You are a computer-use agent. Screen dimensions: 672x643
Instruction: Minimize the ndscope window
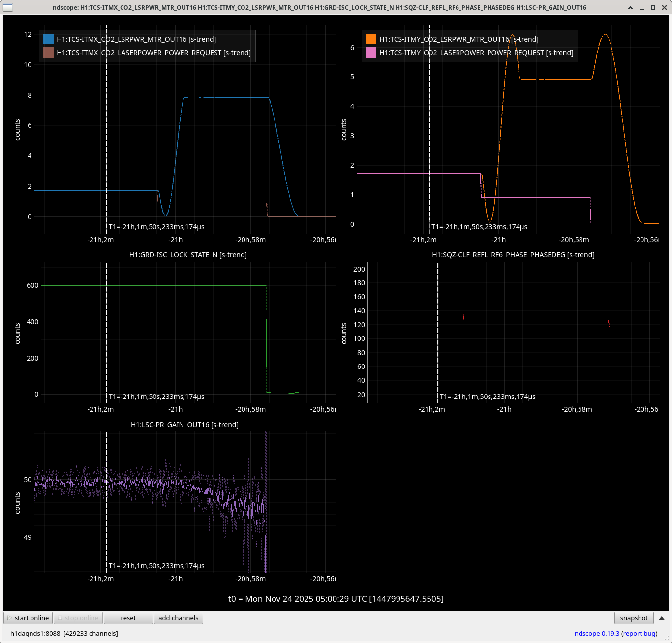pyautogui.click(x=641, y=8)
